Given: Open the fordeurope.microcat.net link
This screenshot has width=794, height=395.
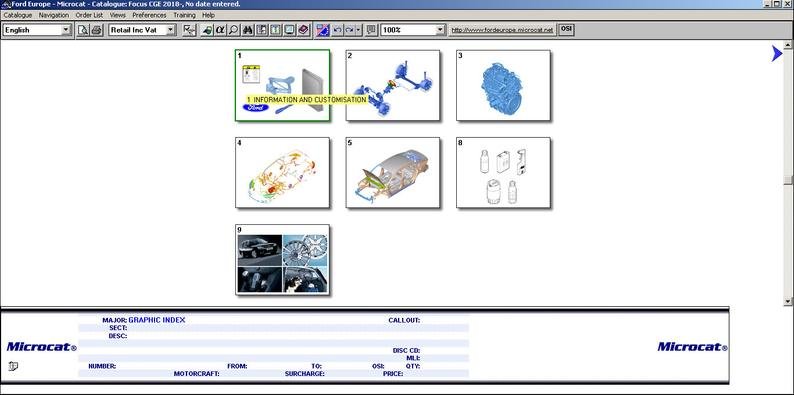Looking at the screenshot, I should point(502,30).
